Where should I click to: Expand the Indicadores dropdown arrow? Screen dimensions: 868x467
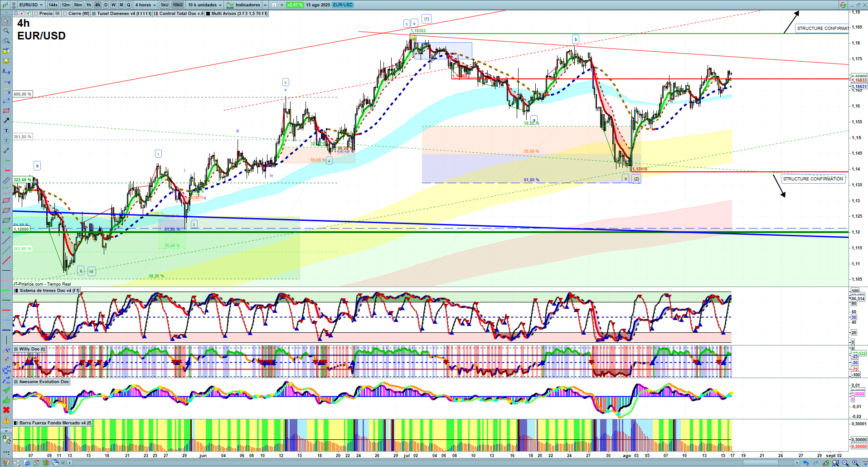point(265,5)
